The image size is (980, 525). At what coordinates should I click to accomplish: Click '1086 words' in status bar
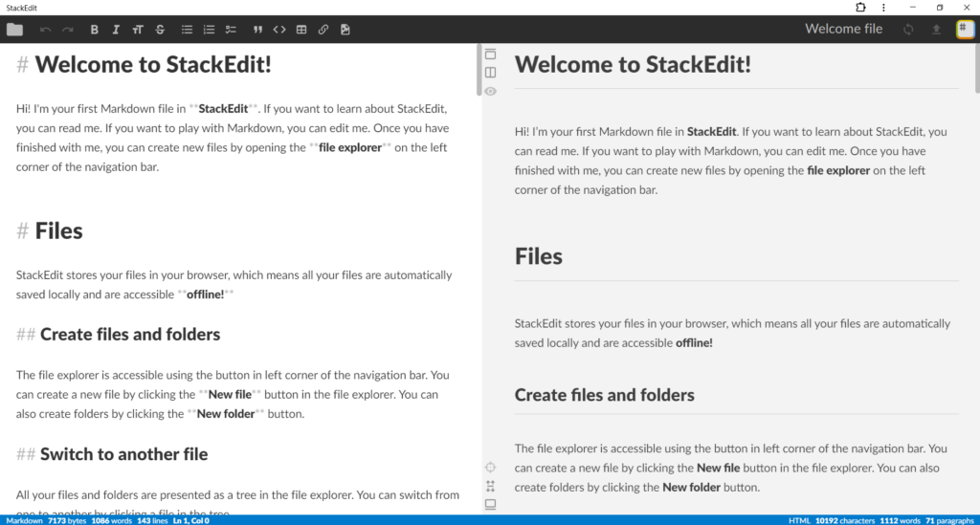point(112,520)
